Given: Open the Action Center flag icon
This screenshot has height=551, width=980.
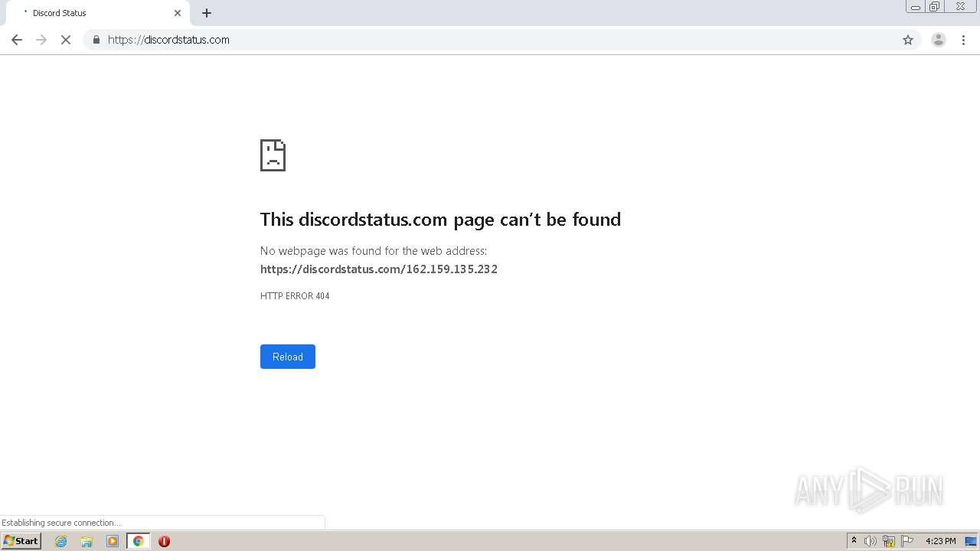Looking at the screenshot, I should (x=907, y=541).
